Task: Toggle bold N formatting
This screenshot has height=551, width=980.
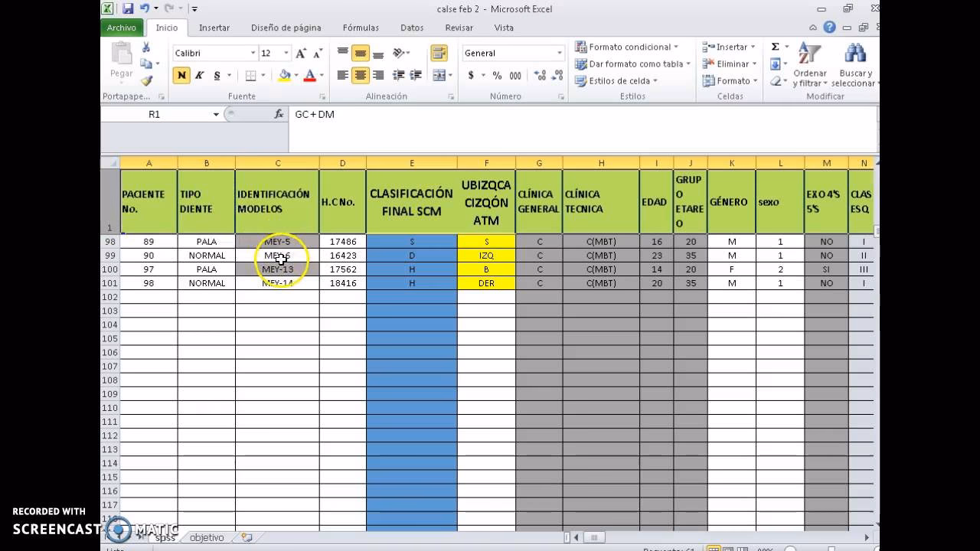Action: click(181, 75)
